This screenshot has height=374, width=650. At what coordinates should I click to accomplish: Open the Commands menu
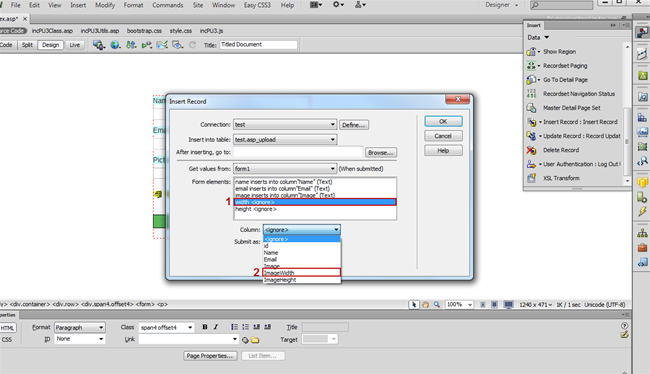click(167, 5)
